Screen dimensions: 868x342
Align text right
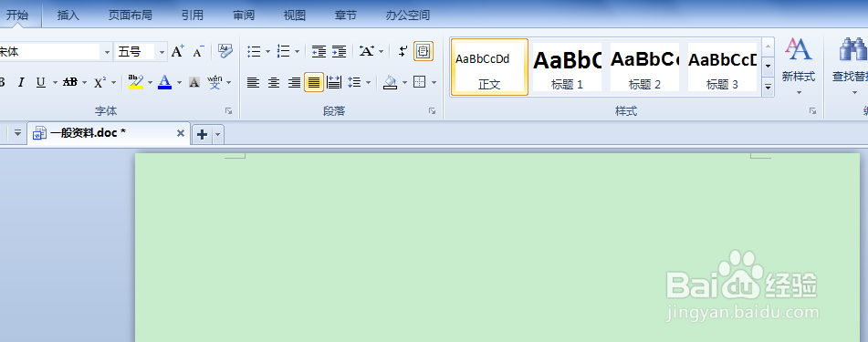coord(294,82)
